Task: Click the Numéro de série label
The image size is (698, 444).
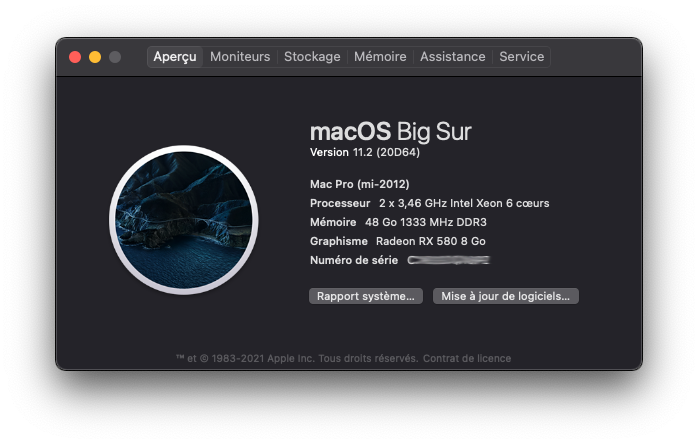Action: [x=354, y=260]
